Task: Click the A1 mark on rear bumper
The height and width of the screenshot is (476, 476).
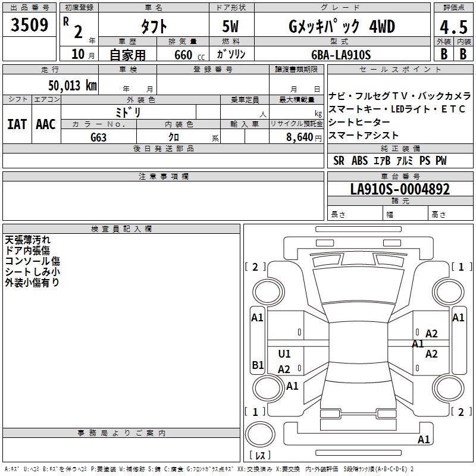Action: coord(424,439)
